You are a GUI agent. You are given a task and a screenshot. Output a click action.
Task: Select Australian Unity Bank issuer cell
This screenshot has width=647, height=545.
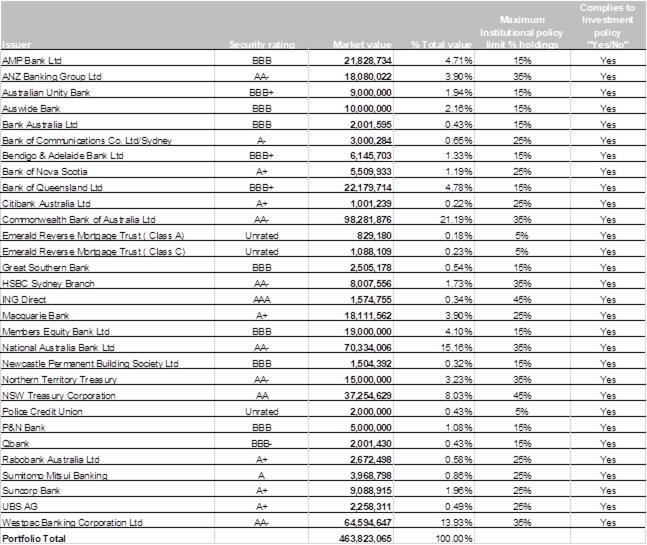coord(46,92)
